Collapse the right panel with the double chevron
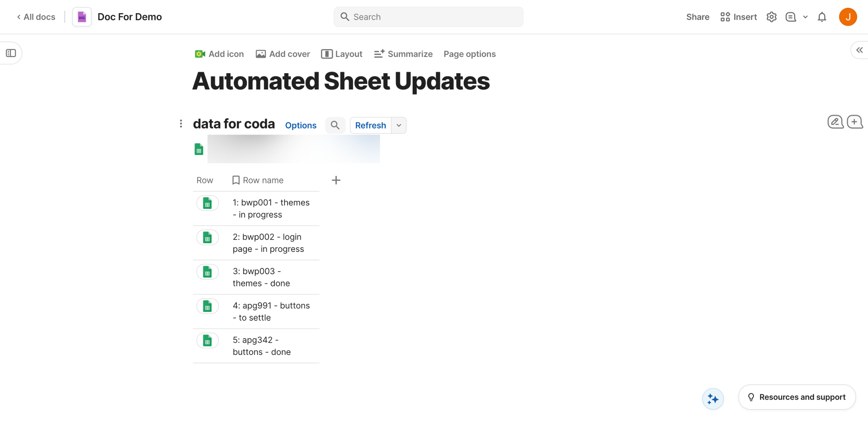Screen dimensions: 868x423 coord(859,50)
